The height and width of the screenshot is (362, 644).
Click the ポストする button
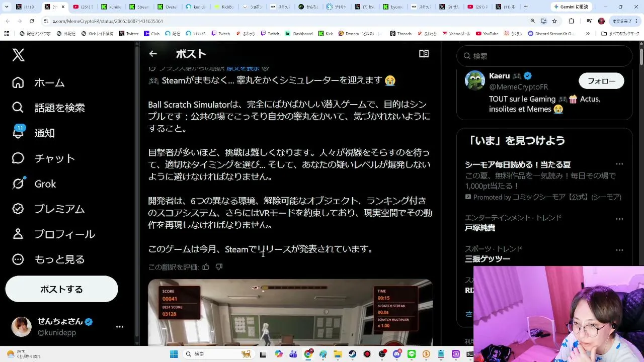(61, 289)
